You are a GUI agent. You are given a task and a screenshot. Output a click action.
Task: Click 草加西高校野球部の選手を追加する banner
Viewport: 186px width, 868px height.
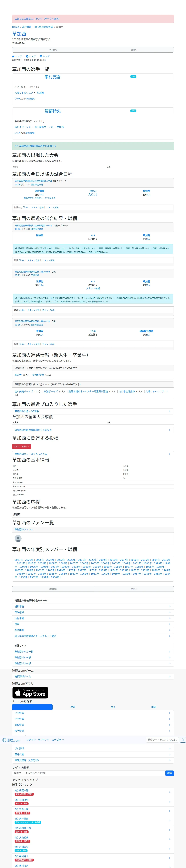click(x=93, y=146)
